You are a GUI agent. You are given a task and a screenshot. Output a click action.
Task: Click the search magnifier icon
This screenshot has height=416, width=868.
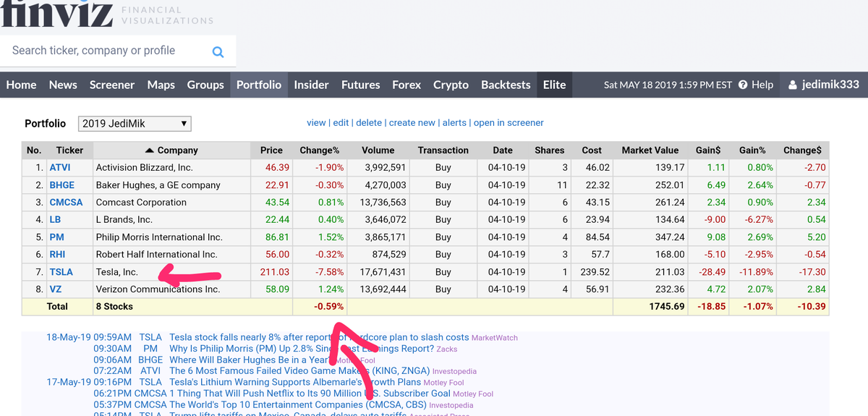pyautogui.click(x=218, y=52)
